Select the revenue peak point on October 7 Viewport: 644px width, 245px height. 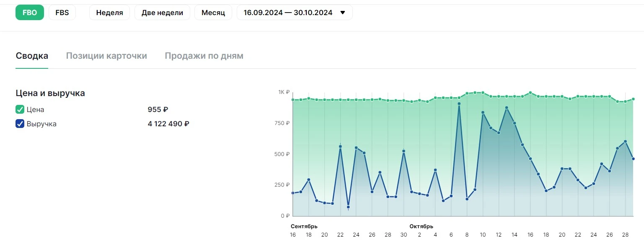[459, 104]
